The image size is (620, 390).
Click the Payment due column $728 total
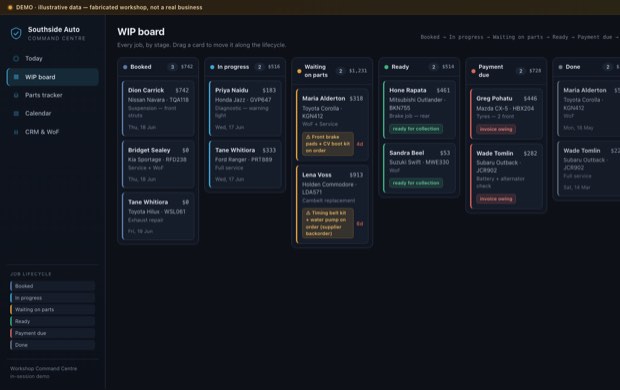tap(535, 71)
